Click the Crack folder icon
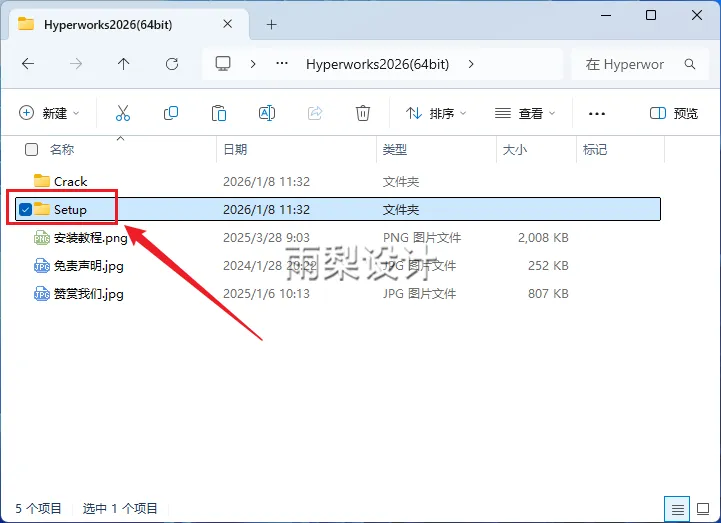Image resolution: width=721 pixels, height=523 pixels. (42, 181)
